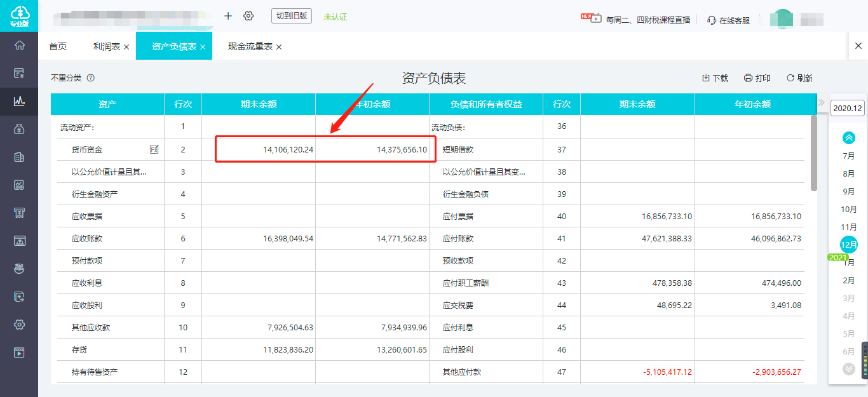Click the red -5,105,417.12 value

[x=667, y=372]
